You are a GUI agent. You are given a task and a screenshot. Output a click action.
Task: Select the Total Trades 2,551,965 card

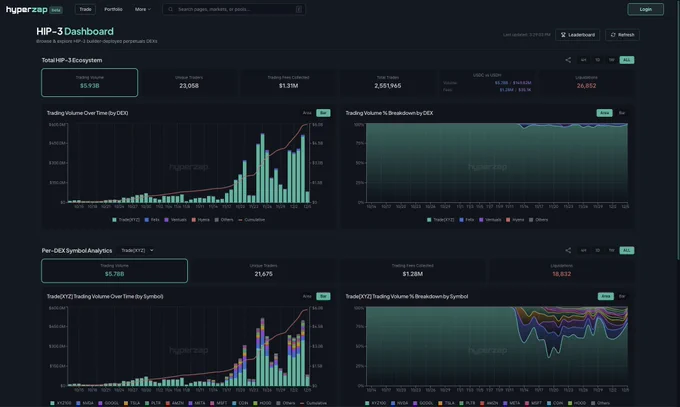(388, 82)
